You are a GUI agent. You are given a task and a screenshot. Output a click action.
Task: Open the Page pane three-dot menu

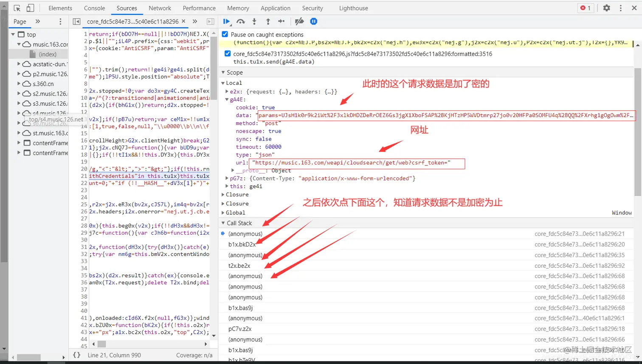(60, 21)
